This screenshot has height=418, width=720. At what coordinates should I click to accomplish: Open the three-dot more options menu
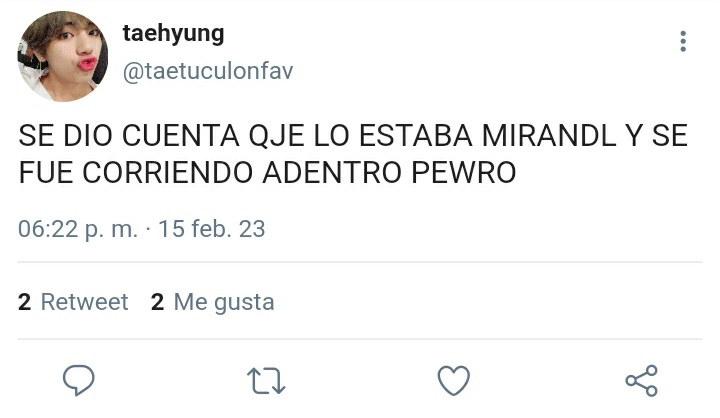click(683, 41)
